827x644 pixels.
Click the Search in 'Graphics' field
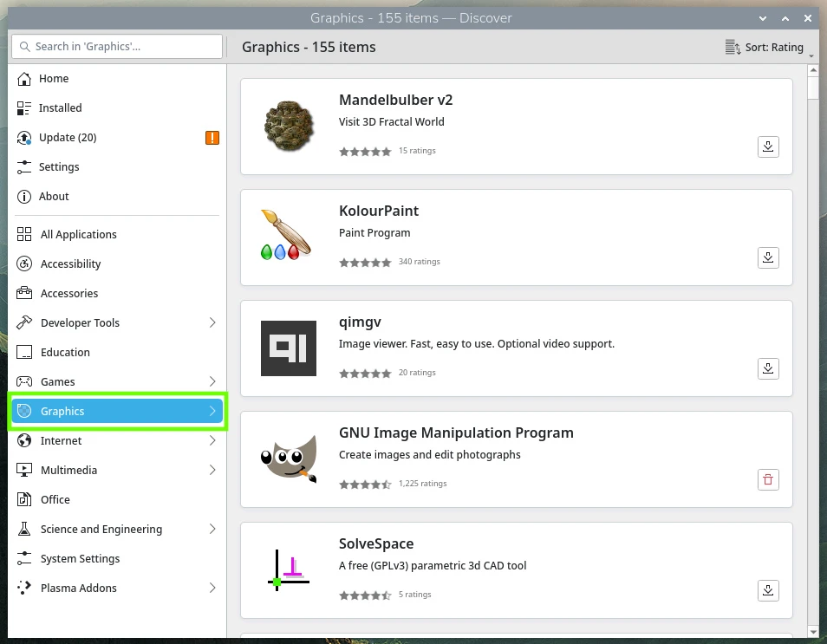[117, 47]
